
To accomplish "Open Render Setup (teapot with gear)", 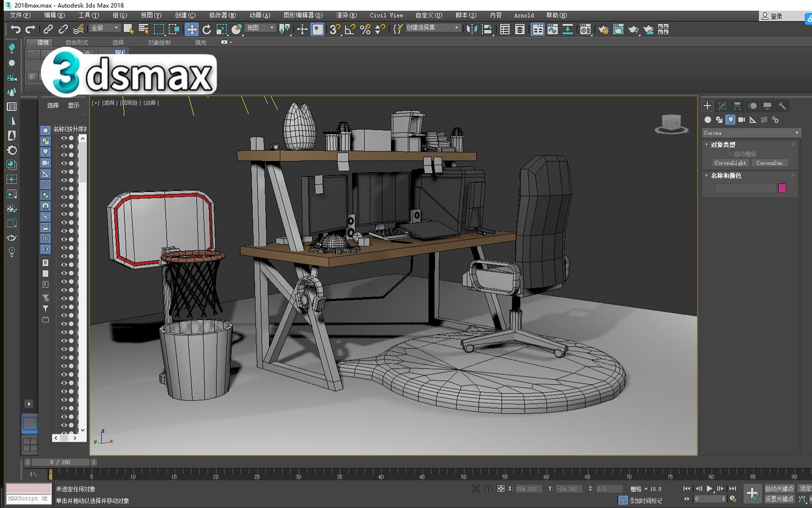I will [603, 29].
